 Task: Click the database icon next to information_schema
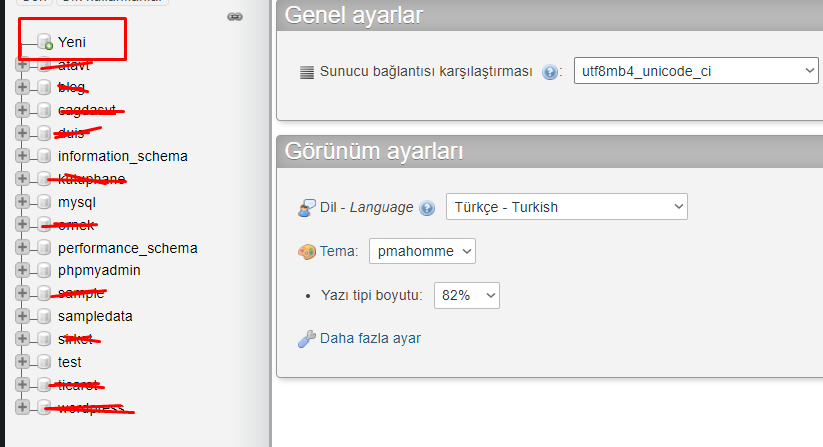(x=44, y=156)
